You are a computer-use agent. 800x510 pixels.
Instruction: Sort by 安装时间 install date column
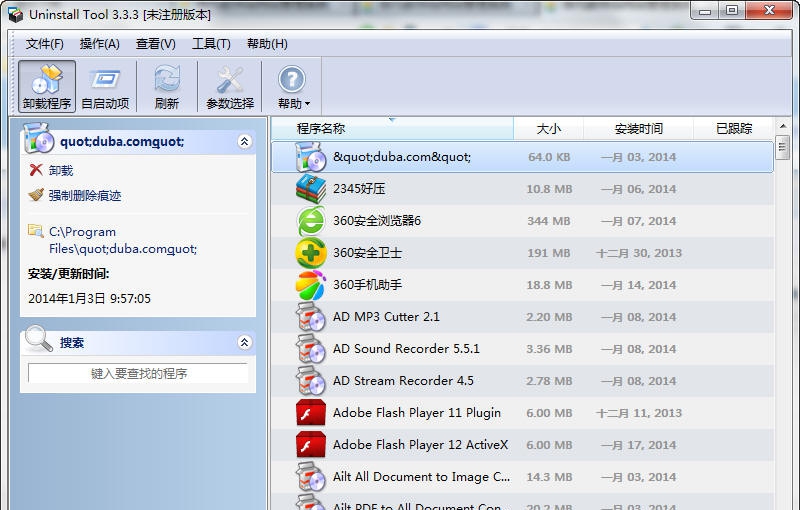[x=638, y=129]
